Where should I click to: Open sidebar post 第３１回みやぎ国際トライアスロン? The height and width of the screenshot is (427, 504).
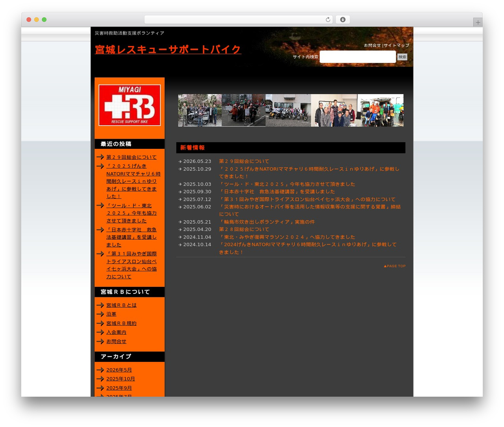[132, 265]
